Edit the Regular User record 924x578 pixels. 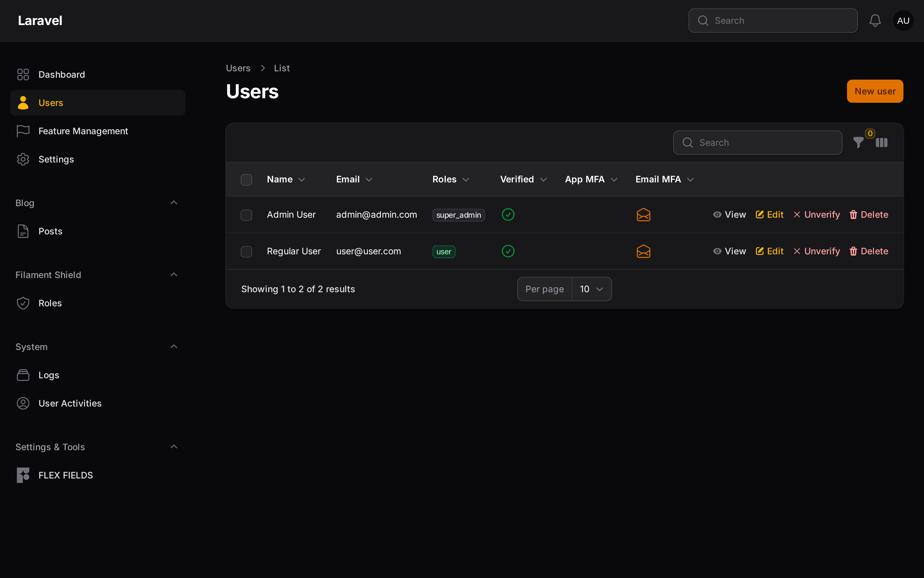pos(769,251)
